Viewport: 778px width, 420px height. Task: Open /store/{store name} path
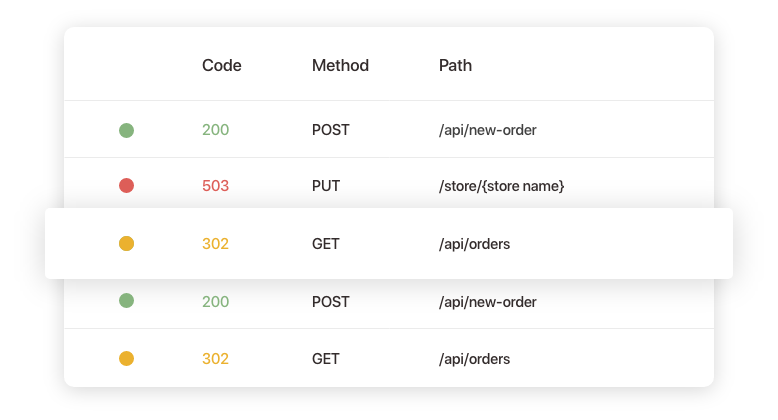click(502, 186)
